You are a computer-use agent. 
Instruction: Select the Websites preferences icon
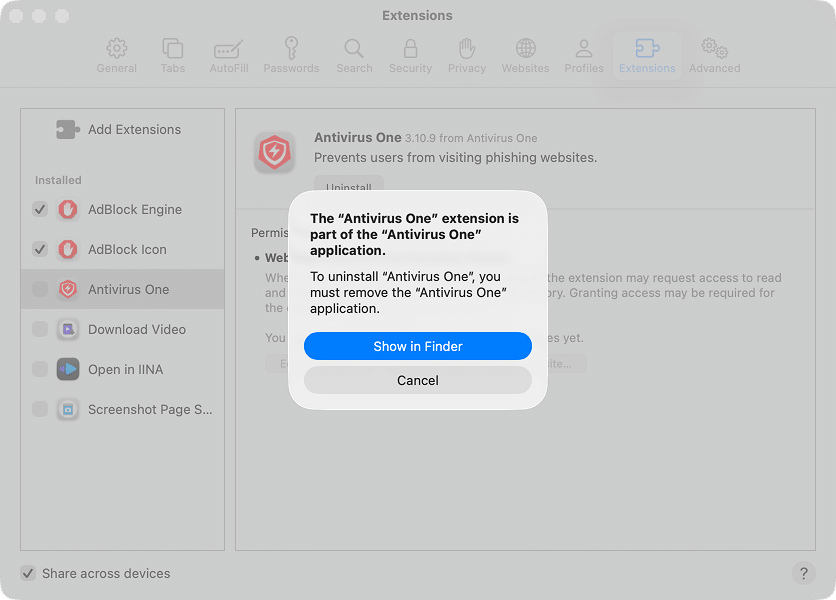pyautogui.click(x=525, y=50)
